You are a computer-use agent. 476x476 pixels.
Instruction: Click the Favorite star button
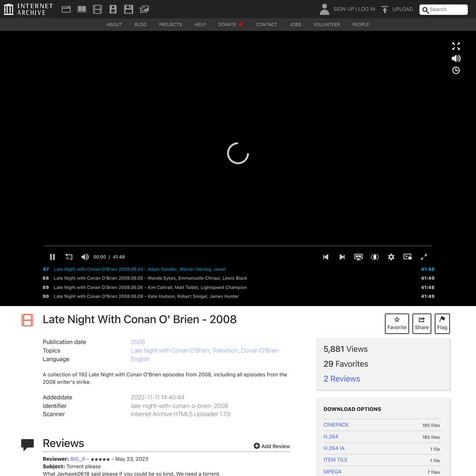click(x=397, y=324)
